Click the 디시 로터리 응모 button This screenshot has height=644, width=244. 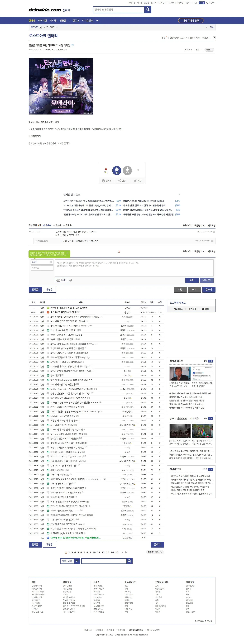[x=191, y=21]
